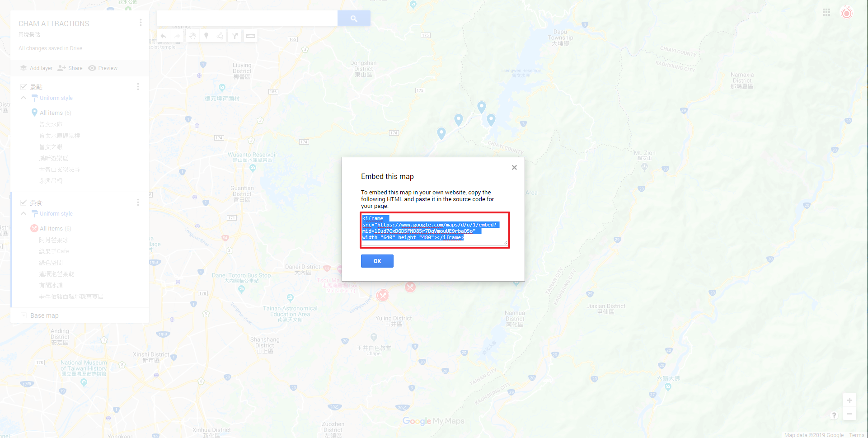The height and width of the screenshot is (438, 868).
Task: Select the Add directions tool
Action: pos(235,36)
